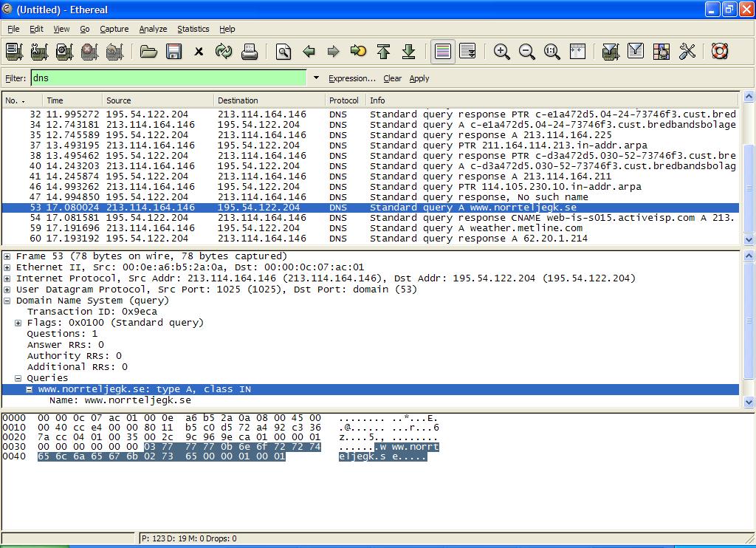Expand the Frame 53 tree node

click(7, 256)
